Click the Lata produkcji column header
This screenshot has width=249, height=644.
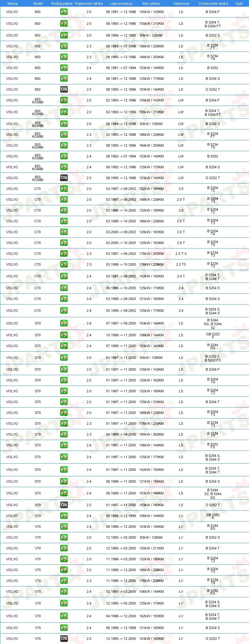click(121, 3)
